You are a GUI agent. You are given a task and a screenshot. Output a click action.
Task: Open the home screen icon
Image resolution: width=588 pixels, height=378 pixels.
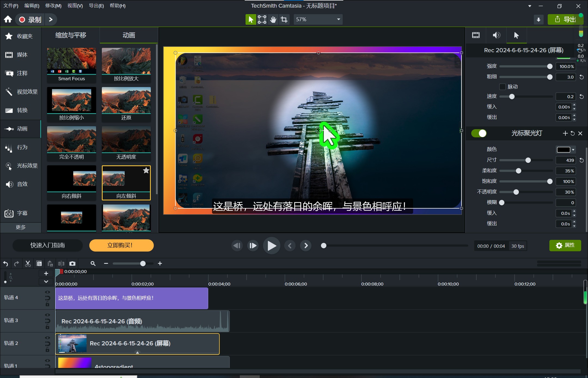8,19
